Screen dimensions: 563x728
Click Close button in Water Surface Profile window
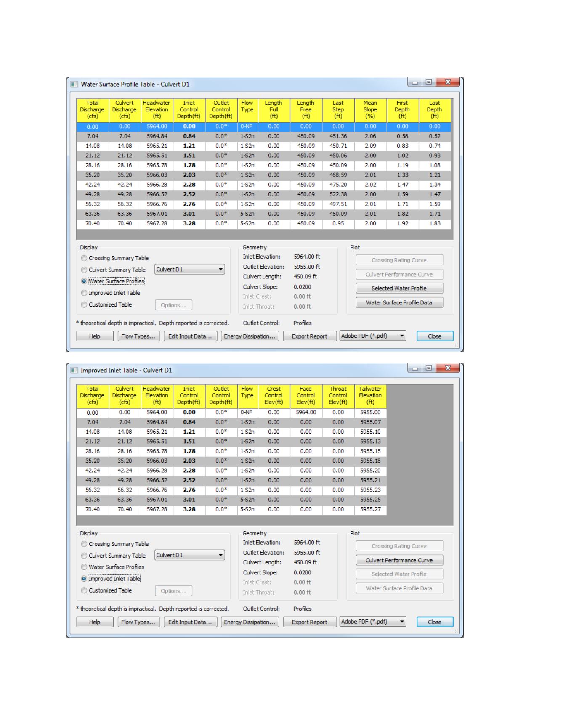pos(435,336)
